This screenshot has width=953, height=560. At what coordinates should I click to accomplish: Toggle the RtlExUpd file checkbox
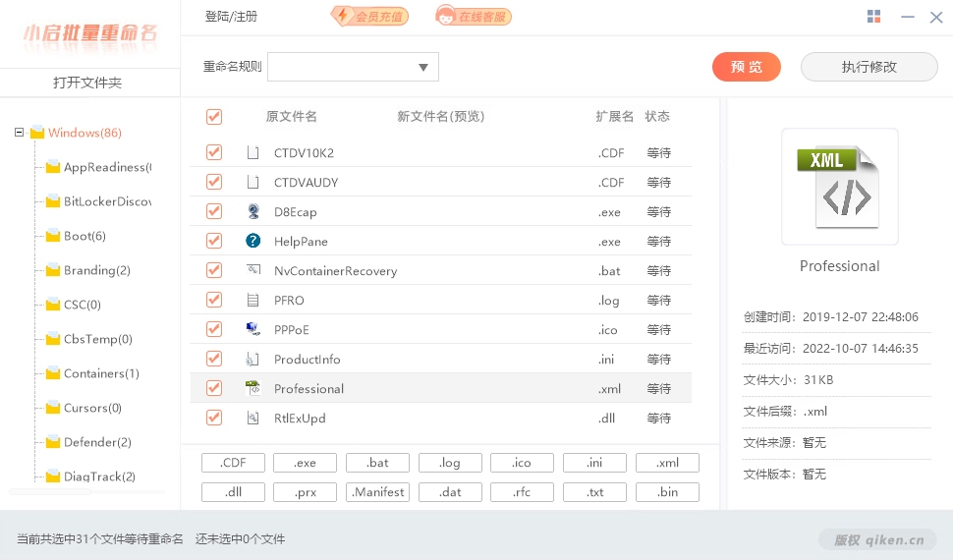[214, 418]
